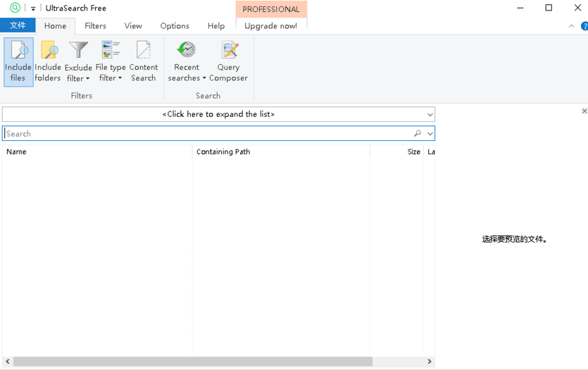Close the preview pane
This screenshot has width=588, height=370.
(584, 111)
